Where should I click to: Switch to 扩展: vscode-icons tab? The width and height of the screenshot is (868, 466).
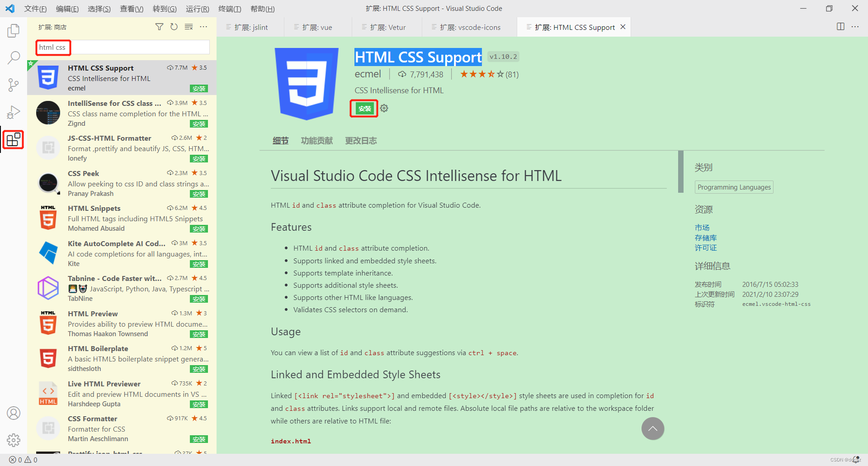[x=469, y=27]
